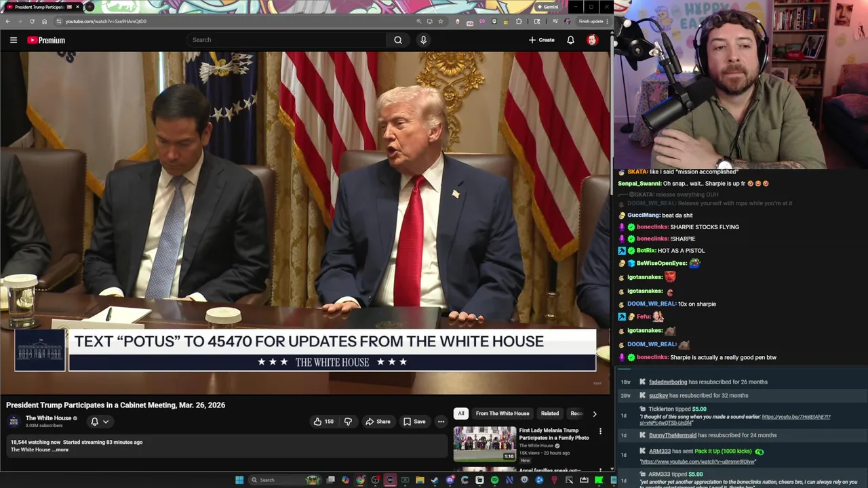Click GucciMang 'beat da shit' chat message
This screenshot has height=488, width=868.
pyautogui.click(x=677, y=216)
